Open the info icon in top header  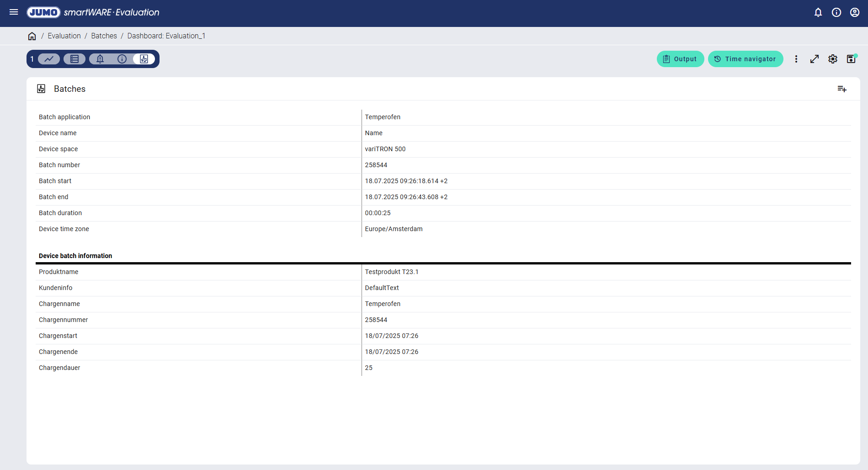pyautogui.click(x=836, y=12)
